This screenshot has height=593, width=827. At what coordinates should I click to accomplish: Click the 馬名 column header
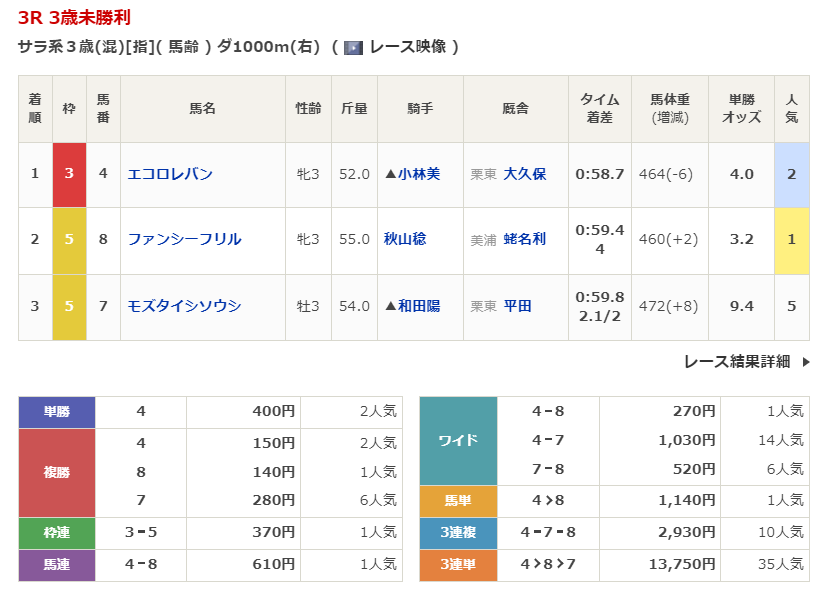click(x=202, y=108)
